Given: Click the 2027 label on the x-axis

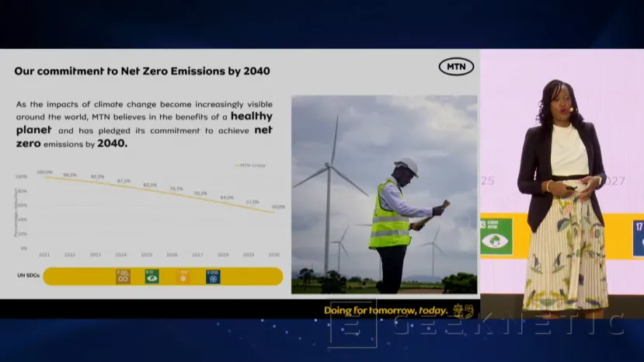Looking at the screenshot, I should coord(197,255).
